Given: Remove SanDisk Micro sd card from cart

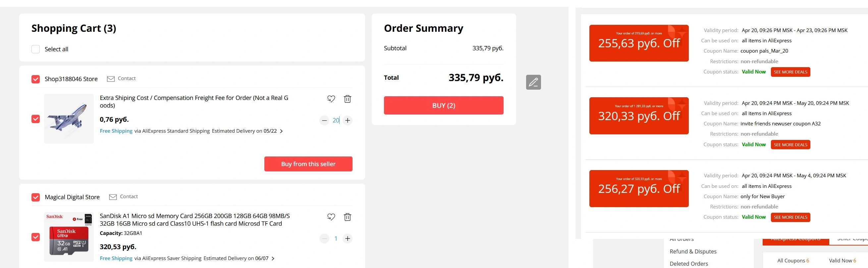Looking at the screenshot, I should 348,217.
